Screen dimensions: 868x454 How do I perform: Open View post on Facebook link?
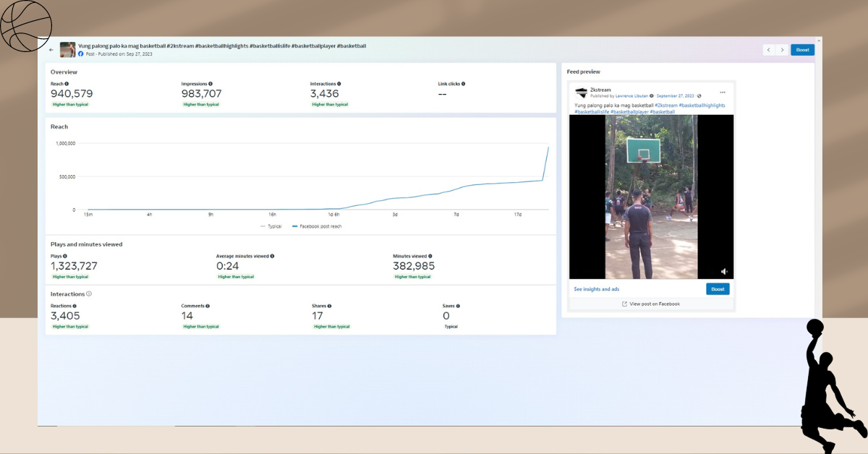tap(651, 304)
